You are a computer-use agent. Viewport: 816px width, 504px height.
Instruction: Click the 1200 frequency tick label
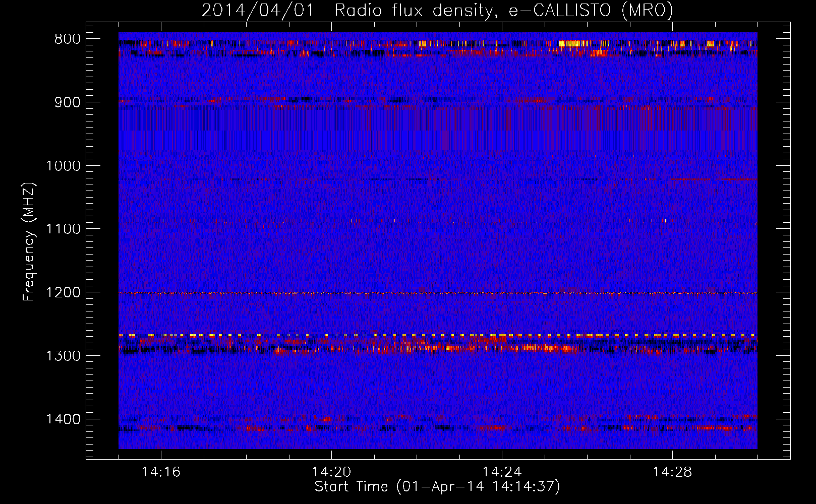[x=63, y=292]
